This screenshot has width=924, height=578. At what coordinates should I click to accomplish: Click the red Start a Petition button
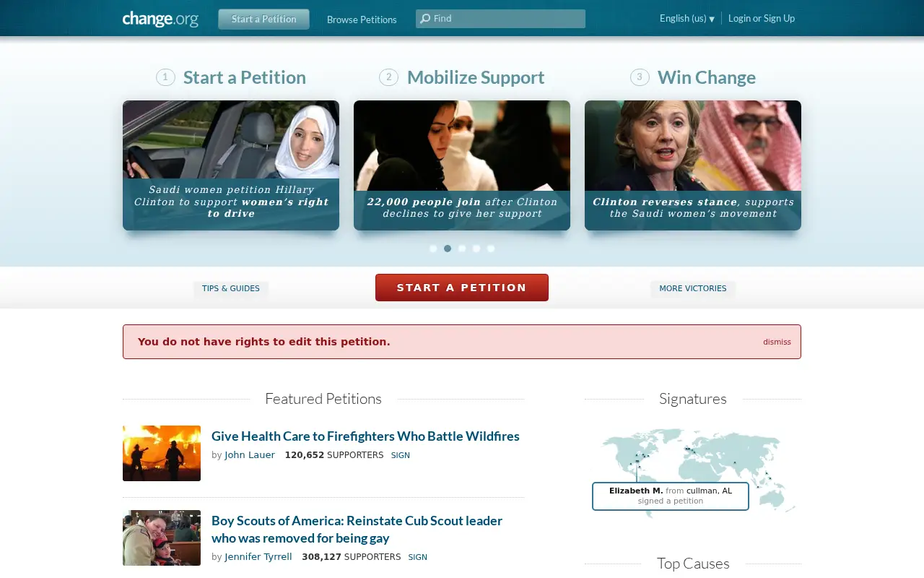click(x=462, y=288)
